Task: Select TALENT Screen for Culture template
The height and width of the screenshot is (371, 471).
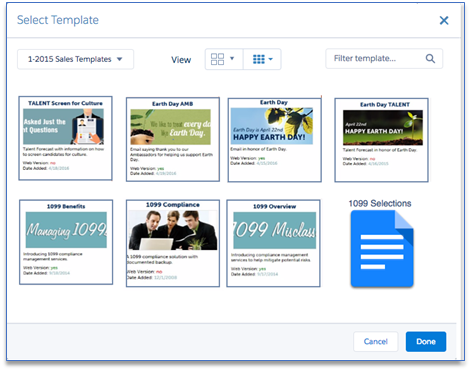Action: (65, 138)
